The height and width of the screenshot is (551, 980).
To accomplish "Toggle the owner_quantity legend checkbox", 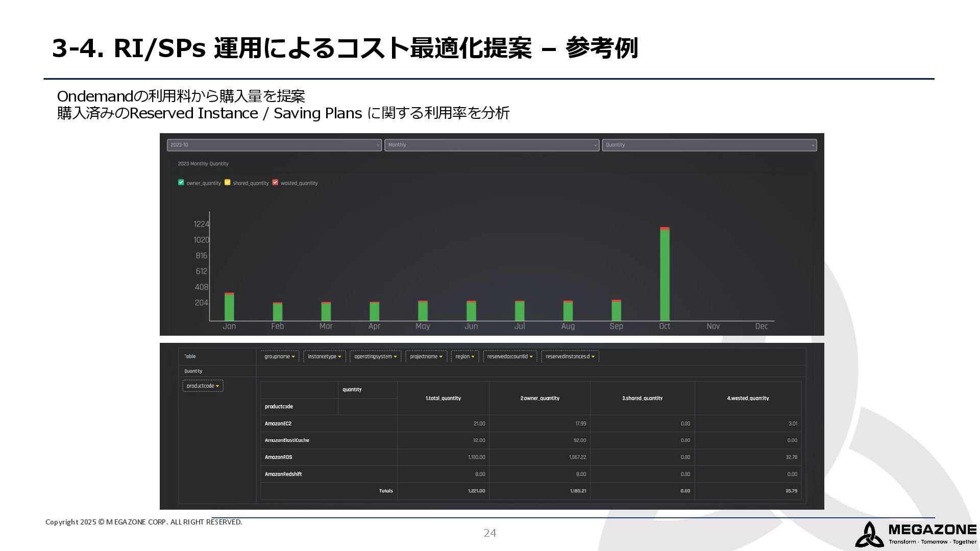I will tap(181, 183).
